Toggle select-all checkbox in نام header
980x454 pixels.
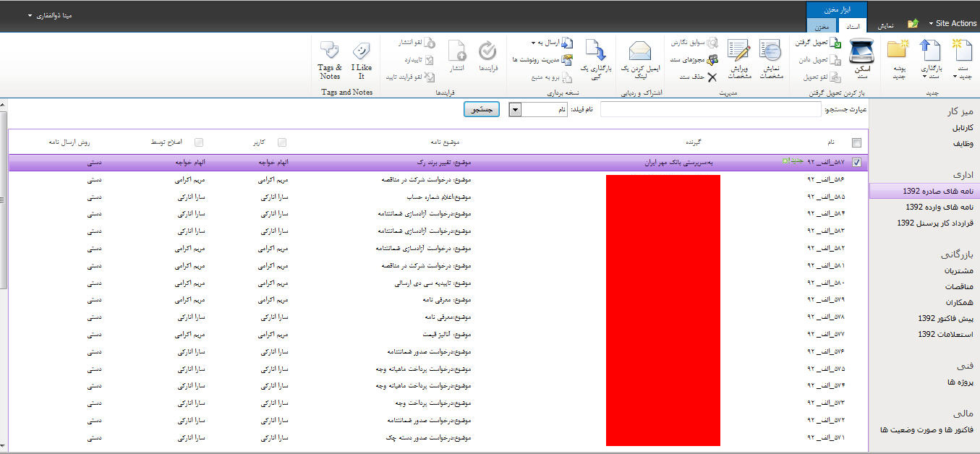tap(857, 142)
